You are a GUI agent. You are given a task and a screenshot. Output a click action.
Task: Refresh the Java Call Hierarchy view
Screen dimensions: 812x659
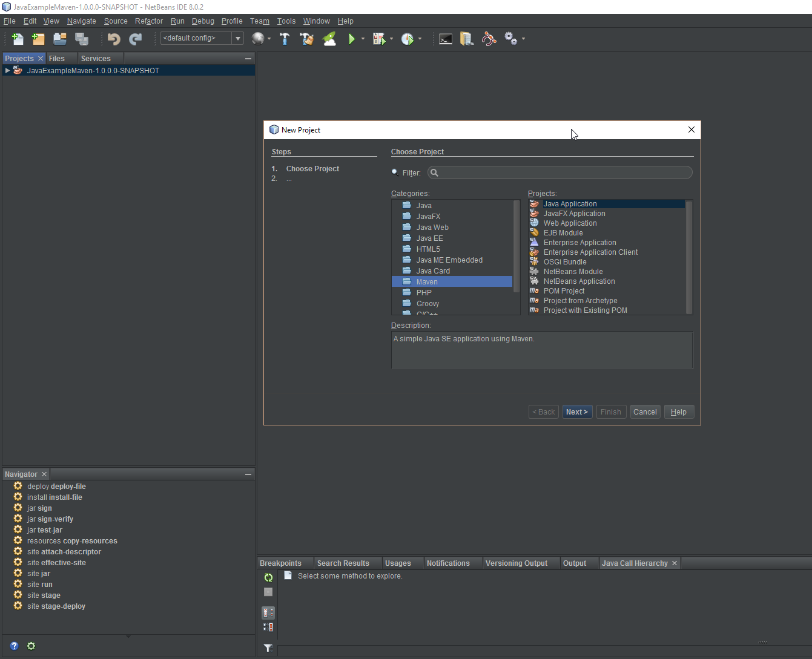(x=268, y=577)
